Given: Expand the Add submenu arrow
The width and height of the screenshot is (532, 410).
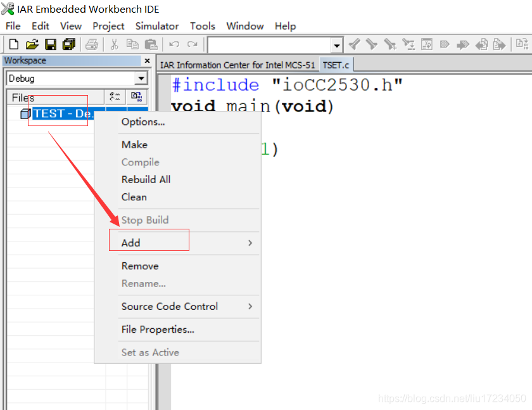Looking at the screenshot, I should tap(250, 243).
